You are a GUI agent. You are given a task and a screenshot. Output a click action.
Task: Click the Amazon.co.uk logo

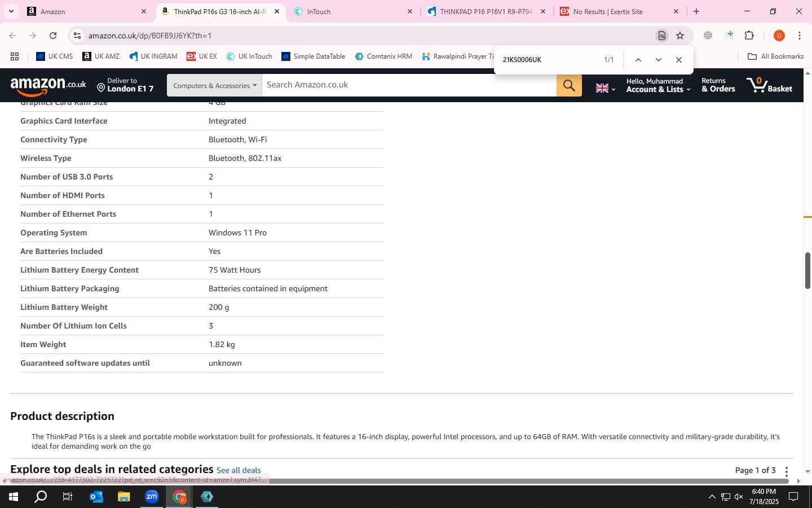48,86
